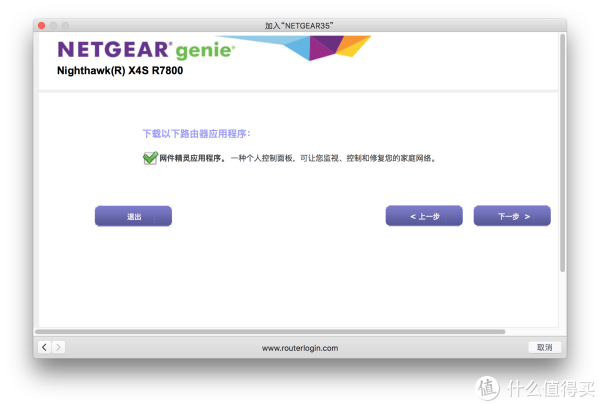Uncheck the 网件精灵应用程序 download checkbox
Viewport: 600px width, 406px height.
point(150,158)
